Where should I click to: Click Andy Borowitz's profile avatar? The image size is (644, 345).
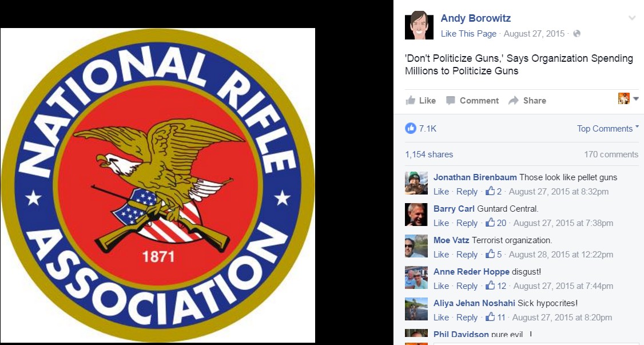pyautogui.click(x=419, y=26)
